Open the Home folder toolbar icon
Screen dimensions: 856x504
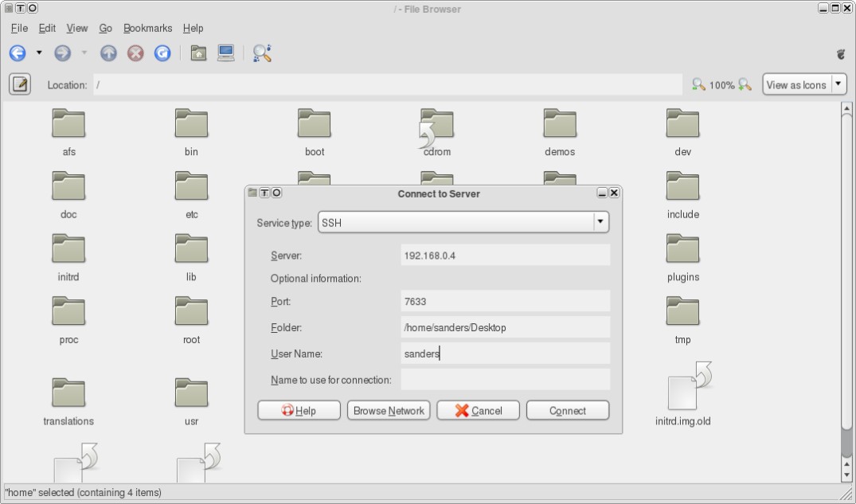198,53
